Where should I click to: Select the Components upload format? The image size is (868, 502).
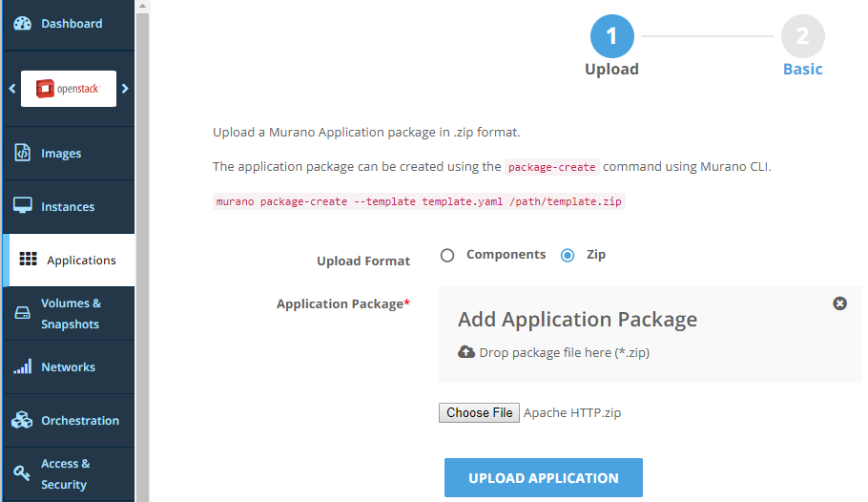447,255
